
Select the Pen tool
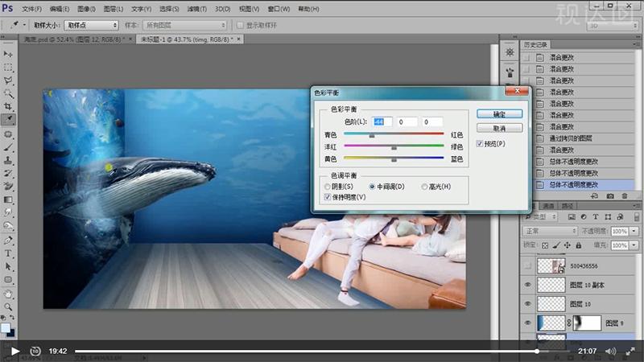tap(8, 240)
